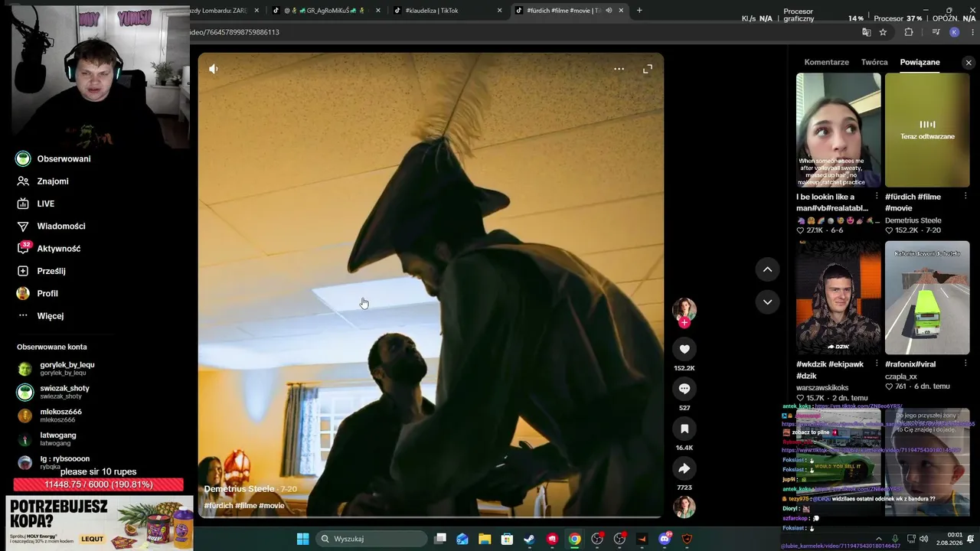This screenshot has width=980, height=551.
Task: Share the video using the arrow icon
Action: [684, 468]
